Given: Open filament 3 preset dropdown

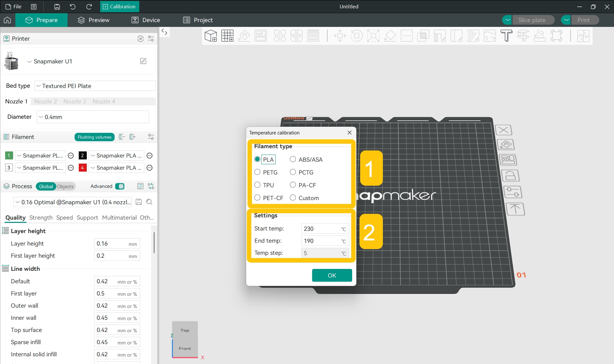Looking at the screenshot, I should (x=40, y=168).
